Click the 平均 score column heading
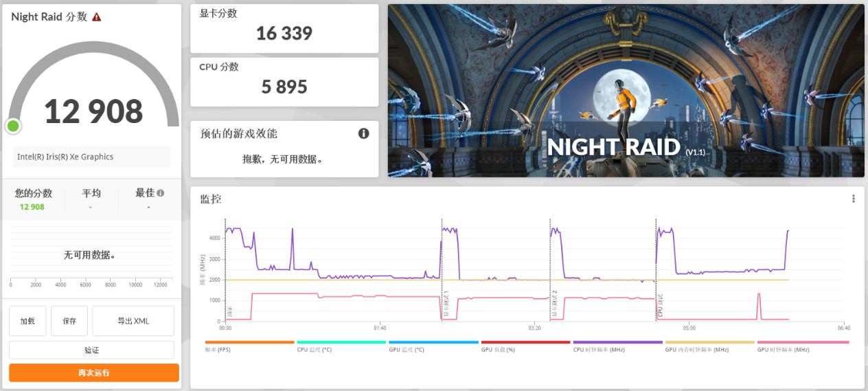Screen dimensions: 868x391 point(91,194)
